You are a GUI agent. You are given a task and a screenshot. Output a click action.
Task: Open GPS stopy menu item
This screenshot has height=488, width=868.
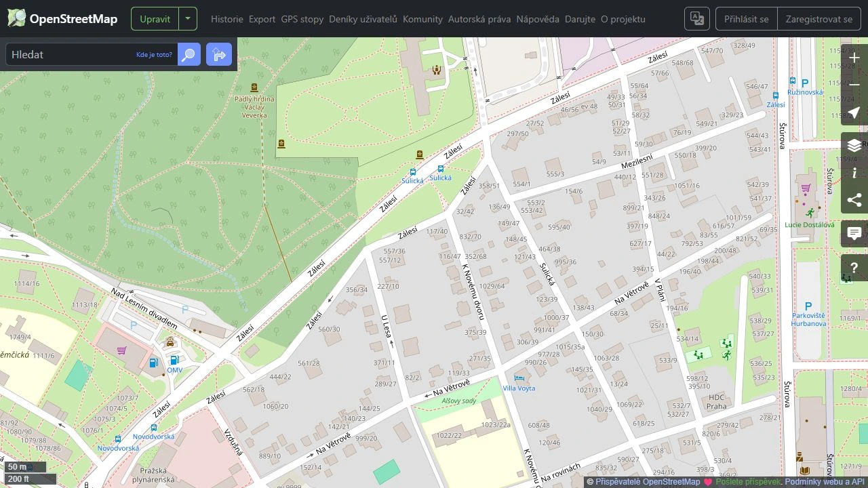point(302,19)
